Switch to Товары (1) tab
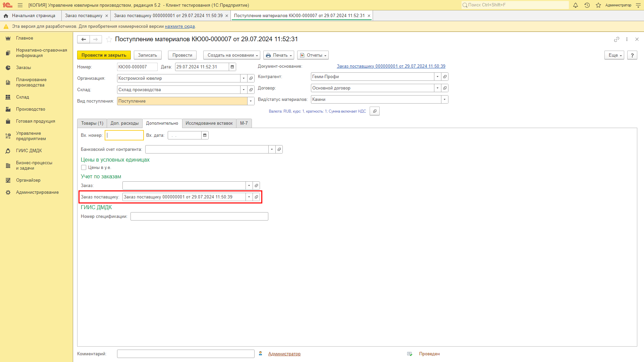Screen dimensions: 644x362 [92, 123]
